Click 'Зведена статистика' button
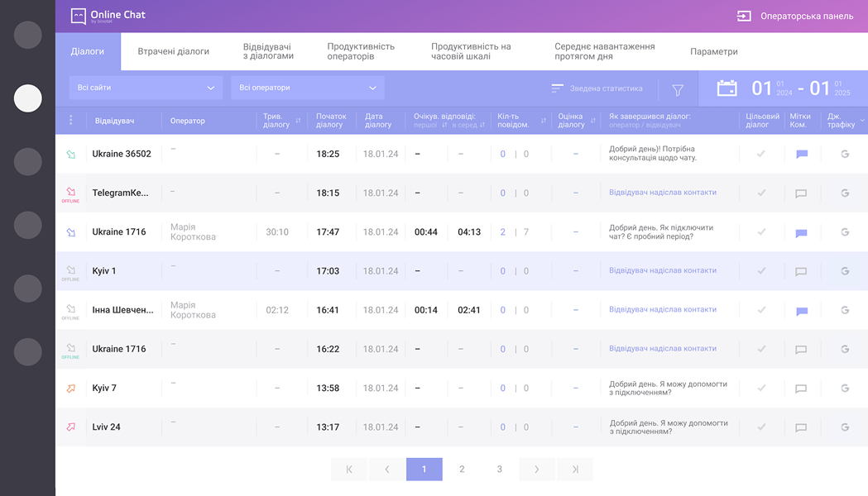The height and width of the screenshot is (496, 868). click(x=597, y=88)
